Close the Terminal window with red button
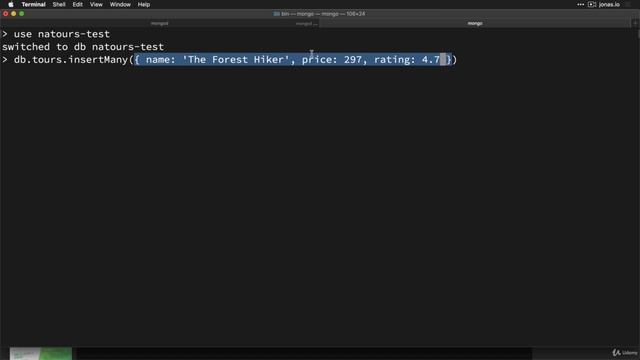 click(x=6, y=13)
